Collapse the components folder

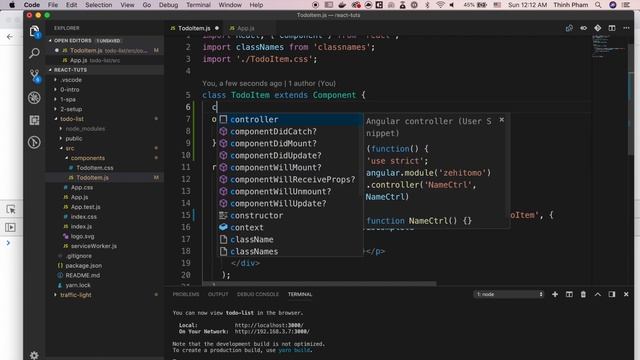pos(87,158)
